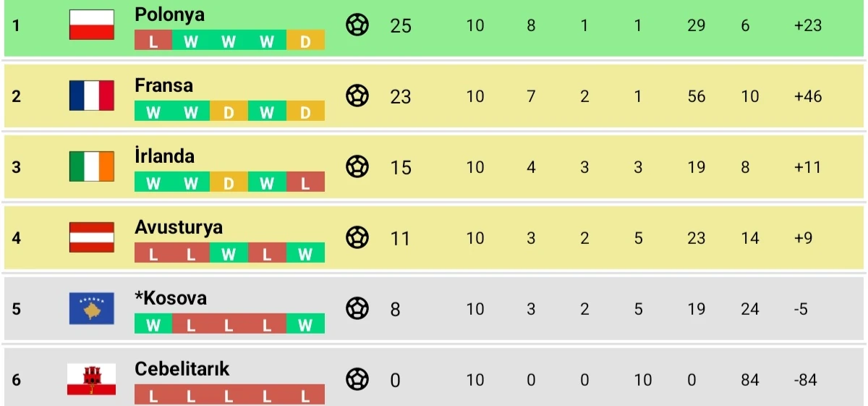Click Fransa's +46 goal difference

(807, 96)
